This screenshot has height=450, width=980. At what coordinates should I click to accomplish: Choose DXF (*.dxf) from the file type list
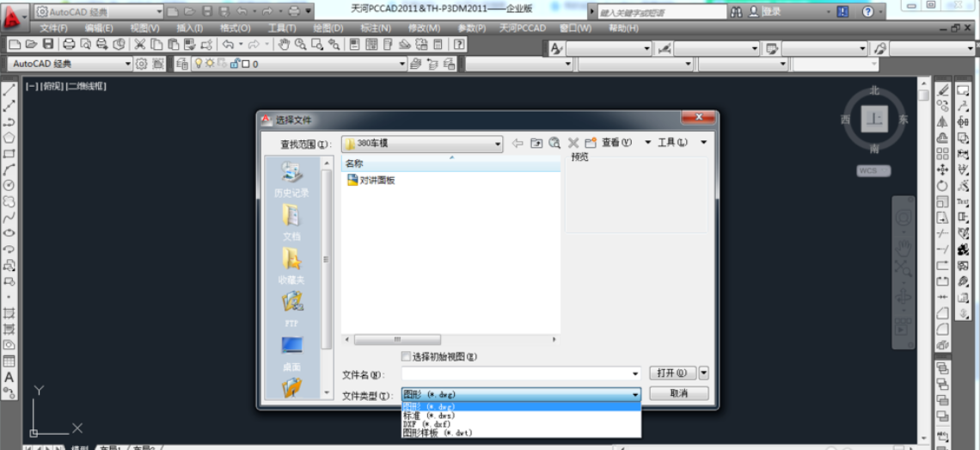pos(427,424)
